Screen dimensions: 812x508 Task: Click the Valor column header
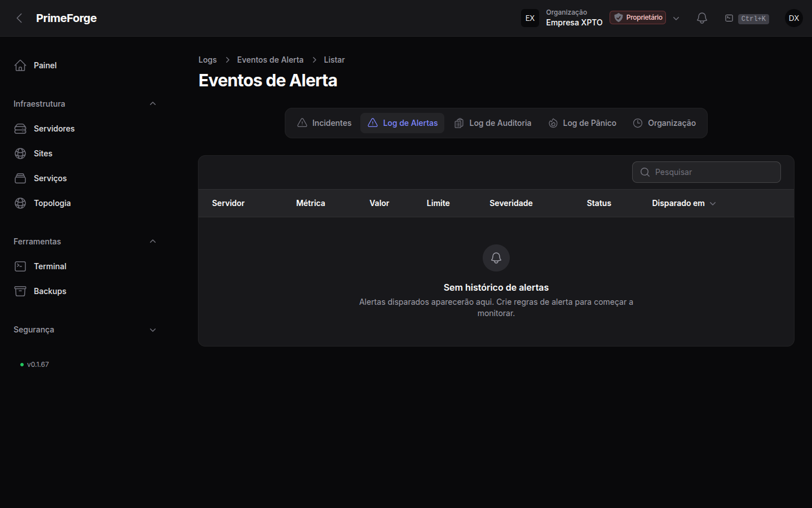click(x=379, y=203)
